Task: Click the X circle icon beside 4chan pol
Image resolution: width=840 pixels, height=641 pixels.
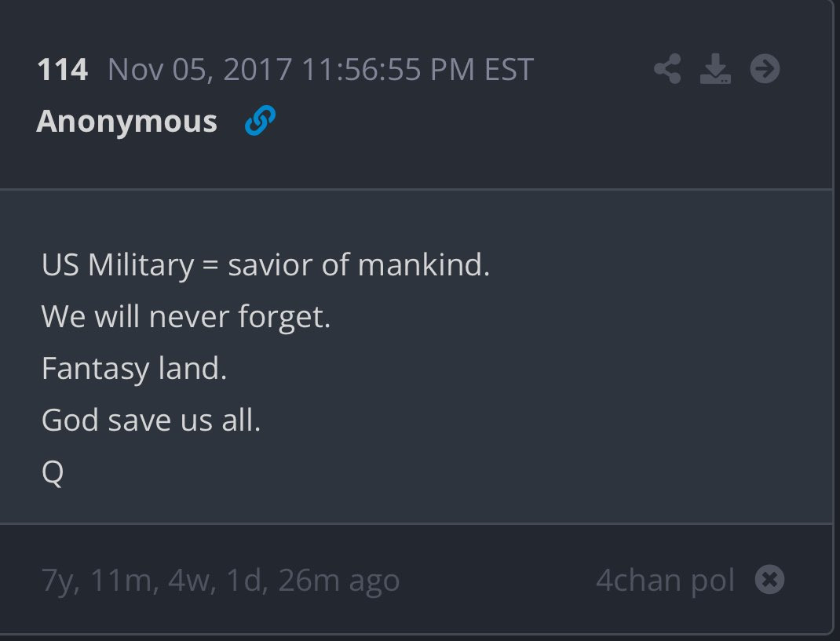Action: pos(769,580)
